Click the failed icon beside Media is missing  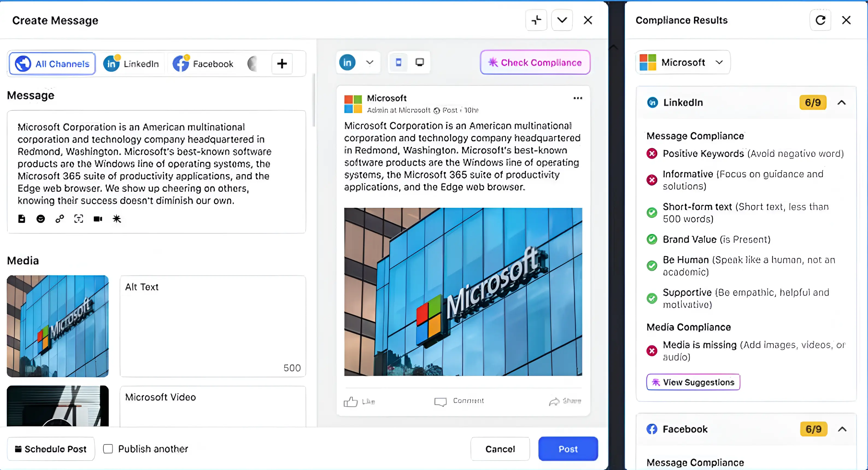pos(652,351)
